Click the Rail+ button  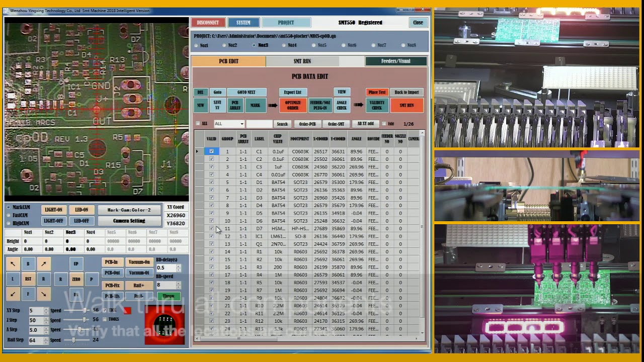(x=139, y=285)
